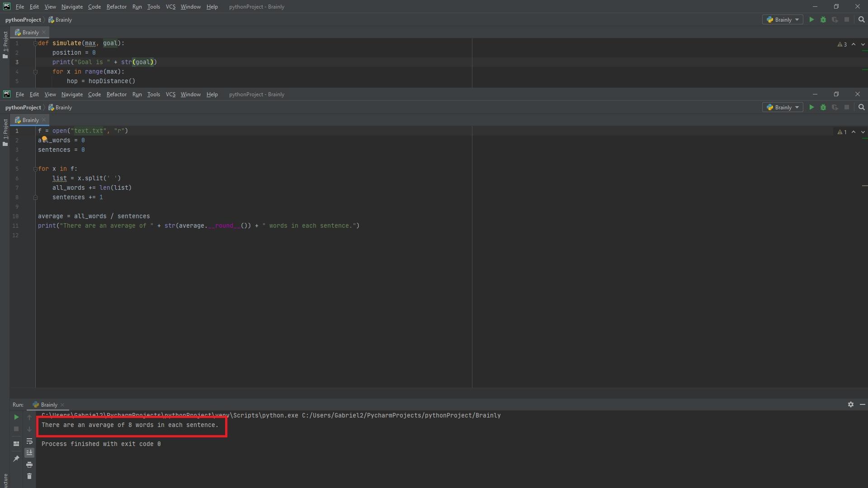
Task: Open Run panel settings gear
Action: click(x=850, y=404)
